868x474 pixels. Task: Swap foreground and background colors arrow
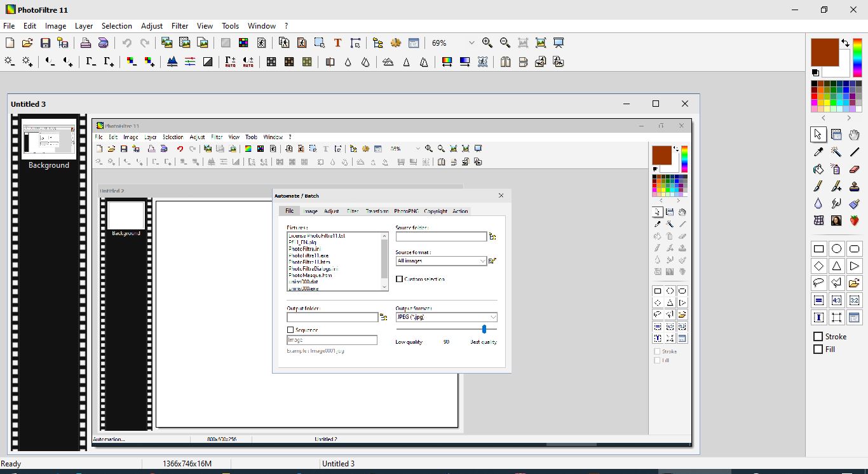click(x=845, y=43)
